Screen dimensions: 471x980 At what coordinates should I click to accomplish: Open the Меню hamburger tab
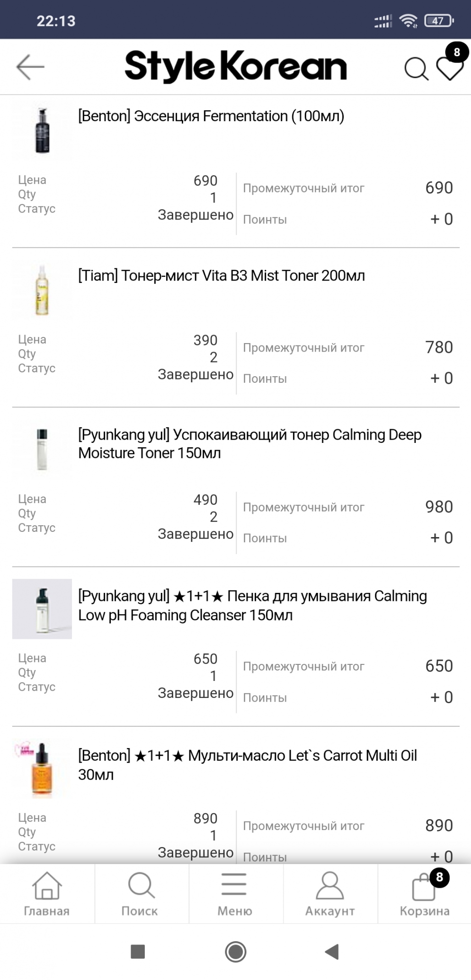click(235, 894)
